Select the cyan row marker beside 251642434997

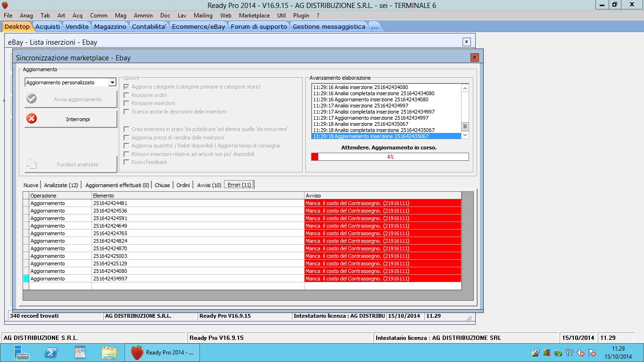[x=26, y=279]
